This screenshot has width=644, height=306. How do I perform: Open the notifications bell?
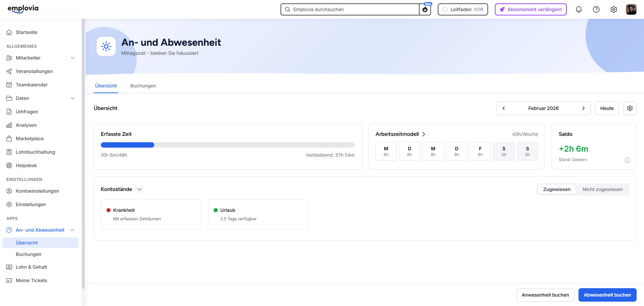(x=578, y=9)
